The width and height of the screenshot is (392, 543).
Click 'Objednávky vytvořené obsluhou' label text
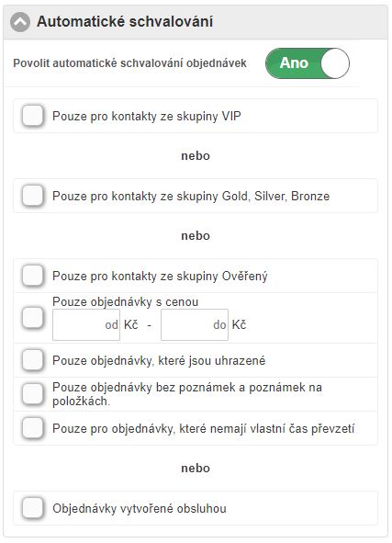coord(140,509)
